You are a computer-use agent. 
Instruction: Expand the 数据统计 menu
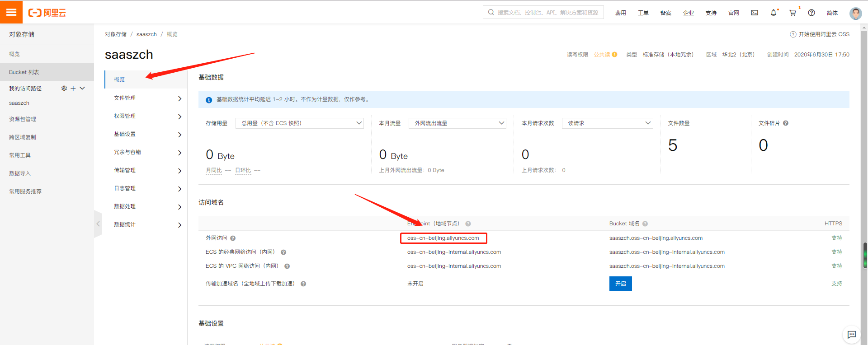click(x=146, y=224)
